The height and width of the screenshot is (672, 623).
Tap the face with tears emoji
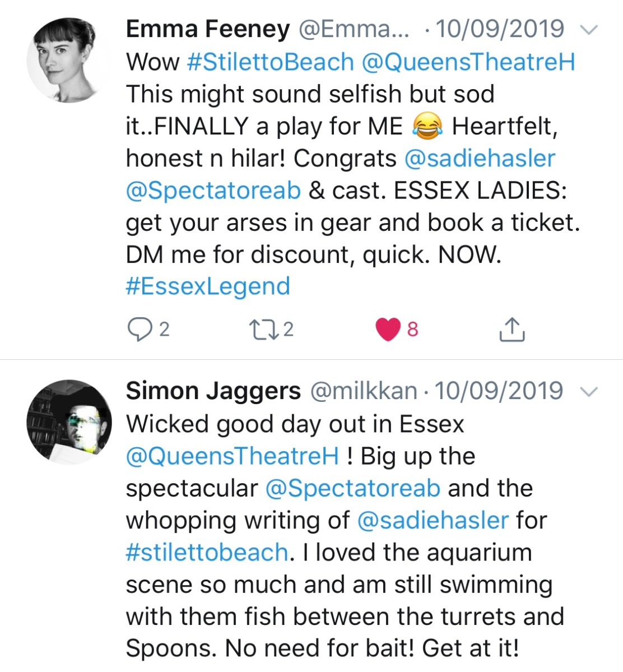click(427, 127)
